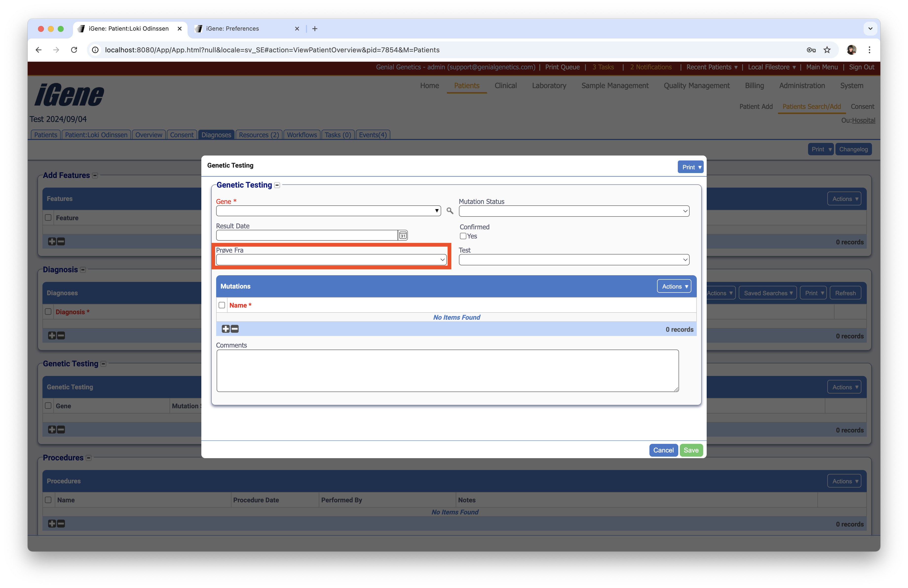Image resolution: width=908 pixels, height=588 pixels.
Task: Remove mutation row with minus icon
Action: [235, 329]
